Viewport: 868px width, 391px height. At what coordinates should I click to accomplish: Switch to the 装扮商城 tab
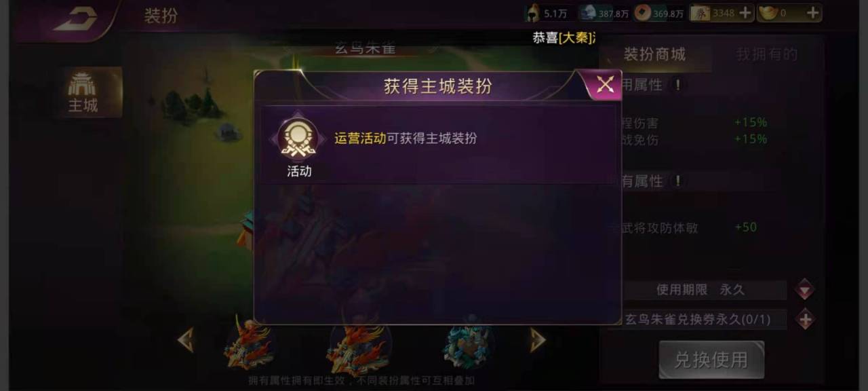[x=654, y=54]
